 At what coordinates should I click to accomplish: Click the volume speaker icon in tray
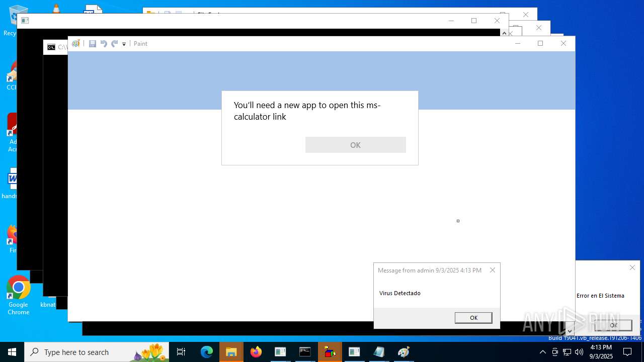pos(579,352)
